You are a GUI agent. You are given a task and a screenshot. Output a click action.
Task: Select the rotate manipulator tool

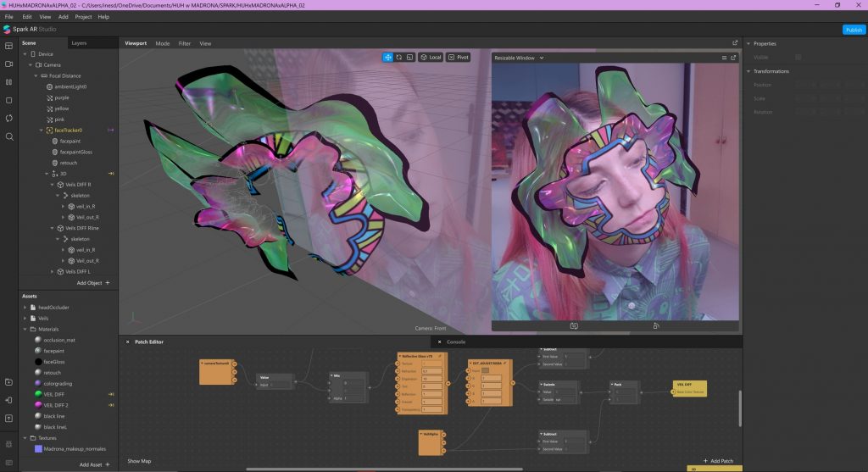pos(398,58)
